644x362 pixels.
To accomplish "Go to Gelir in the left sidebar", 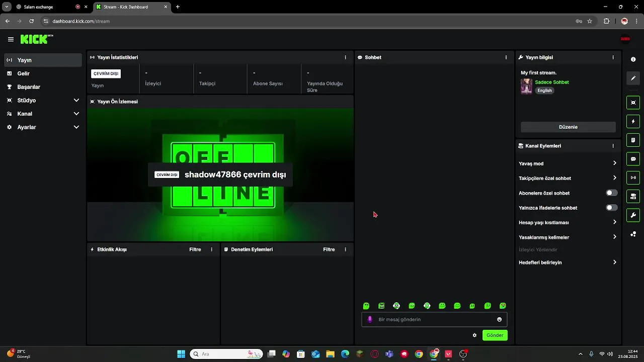I will pos(43,73).
